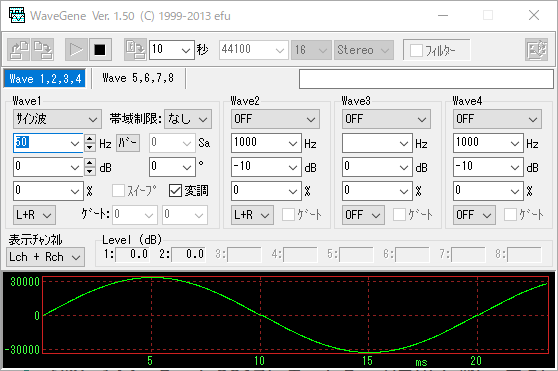Click the export wave file icon
The image size is (558, 371).
[x=135, y=49]
